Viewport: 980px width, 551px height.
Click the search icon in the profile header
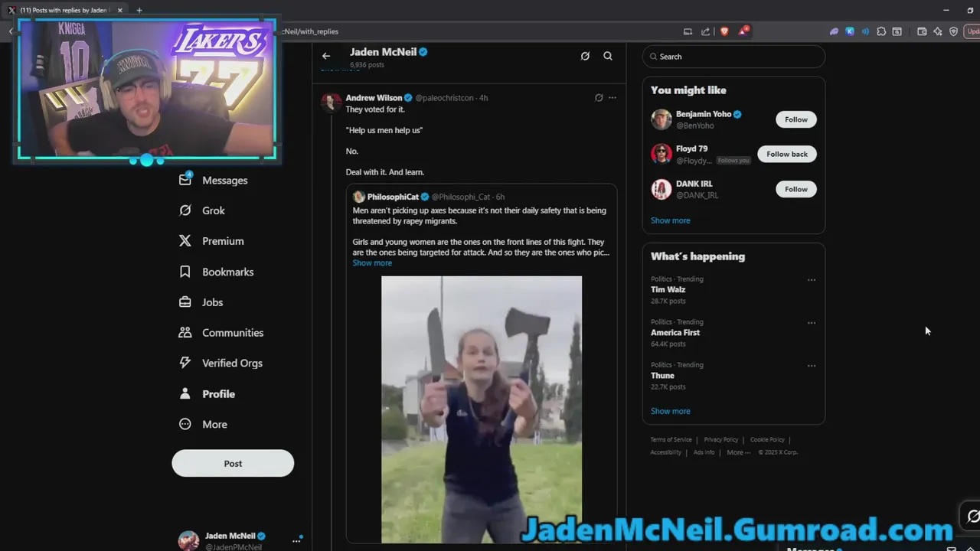608,56
